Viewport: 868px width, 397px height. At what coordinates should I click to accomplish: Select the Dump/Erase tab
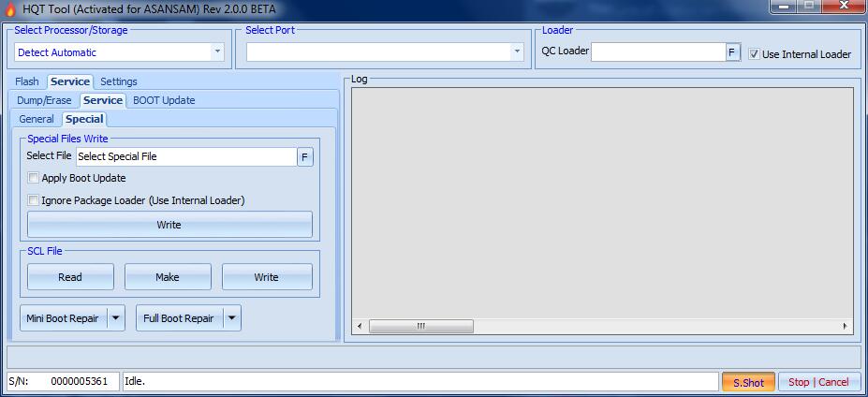(x=44, y=100)
